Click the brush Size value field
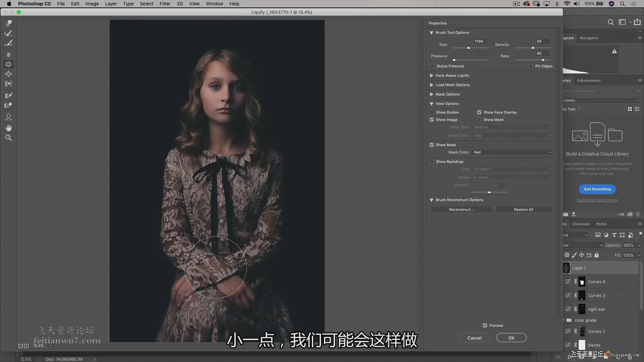644x362 pixels. tap(480, 41)
